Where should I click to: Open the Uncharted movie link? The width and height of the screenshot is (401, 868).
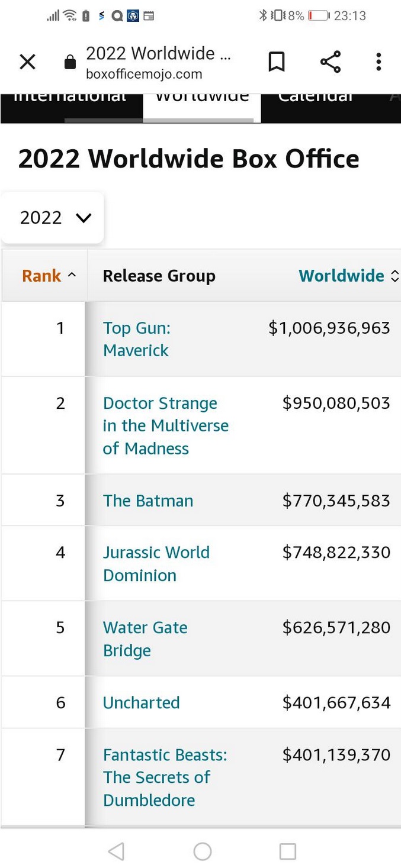(x=141, y=702)
